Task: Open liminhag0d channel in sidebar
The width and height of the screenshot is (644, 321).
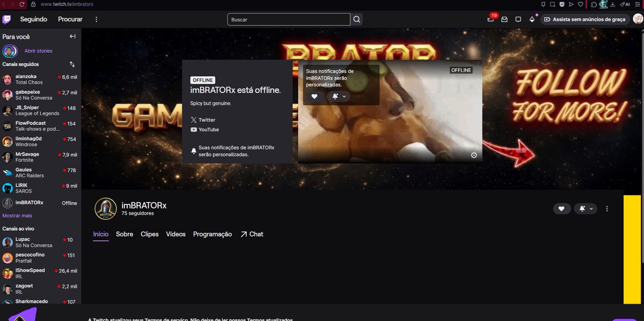Action: click(40, 142)
